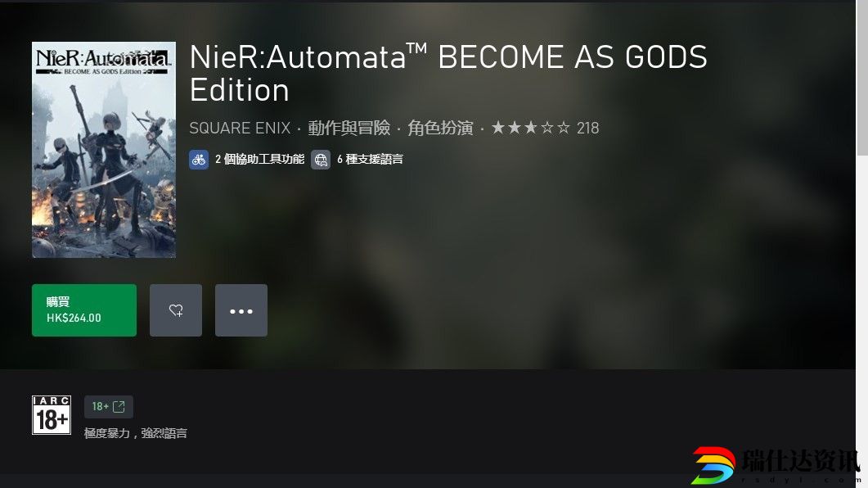
Task: Click the vertical scrollbar thumb
Action: [x=862, y=79]
